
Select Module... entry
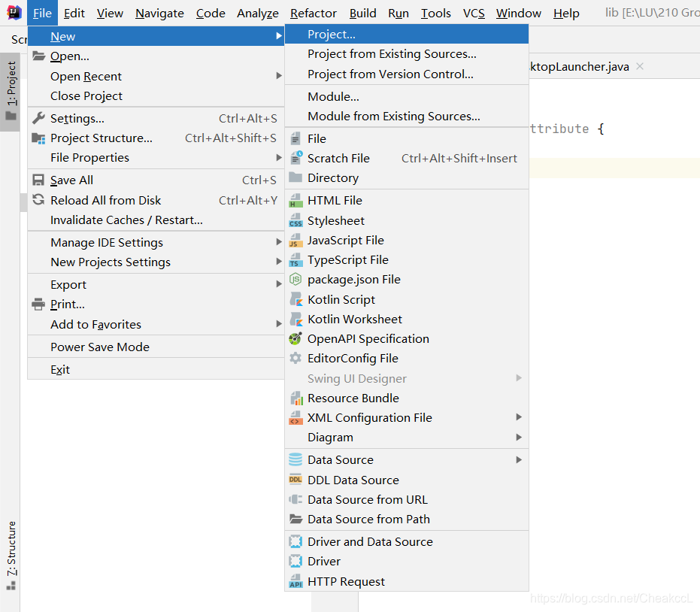pyautogui.click(x=407, y=96)
